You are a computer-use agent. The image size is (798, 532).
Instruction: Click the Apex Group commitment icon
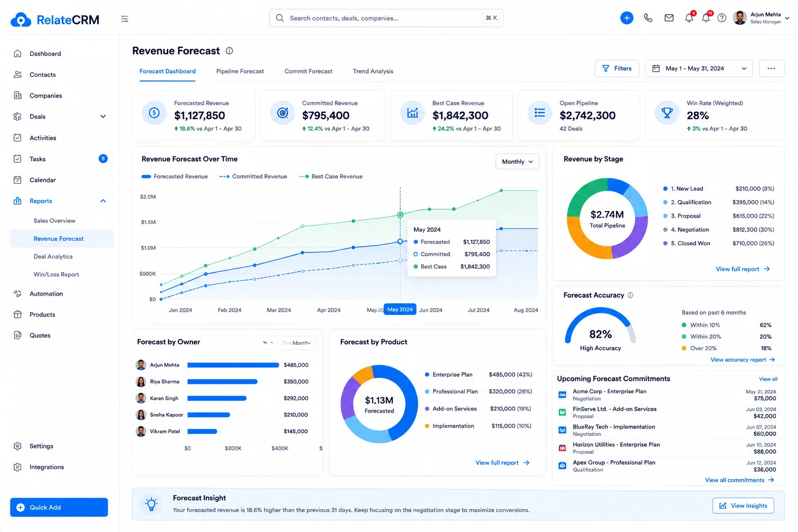click(x=562, y=466)
